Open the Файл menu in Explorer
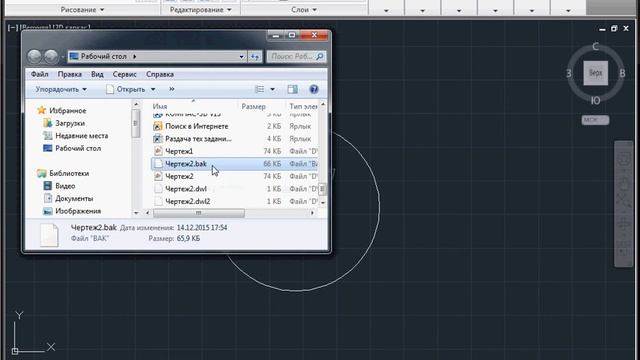This screenshot has height=360, width=640. click(x=40, y=74)
